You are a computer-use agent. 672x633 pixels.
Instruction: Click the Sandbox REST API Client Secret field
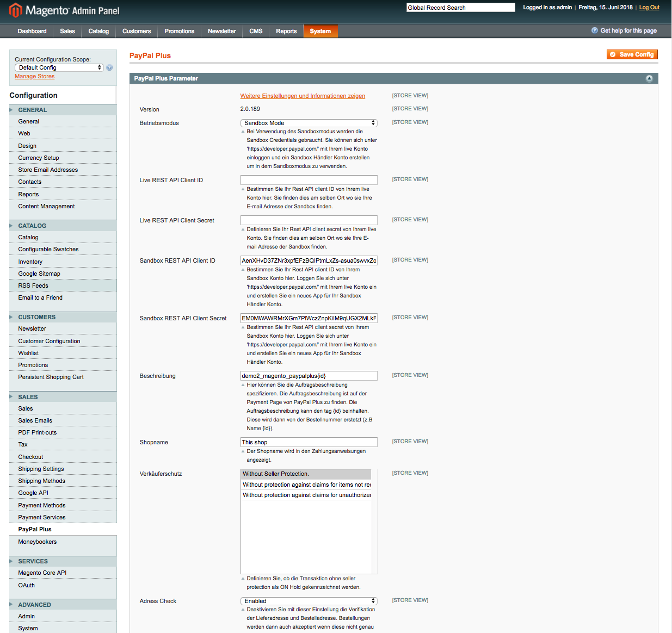click(309, 318)
